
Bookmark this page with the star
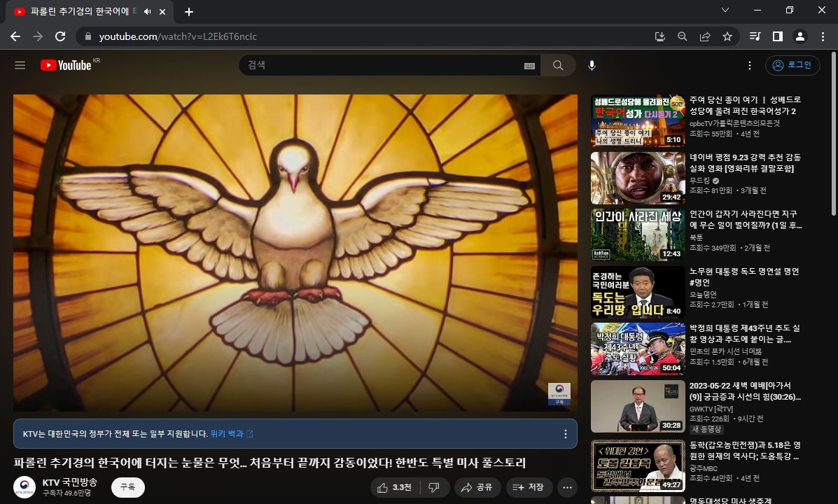pyautogui.click(x=727, y=36)
